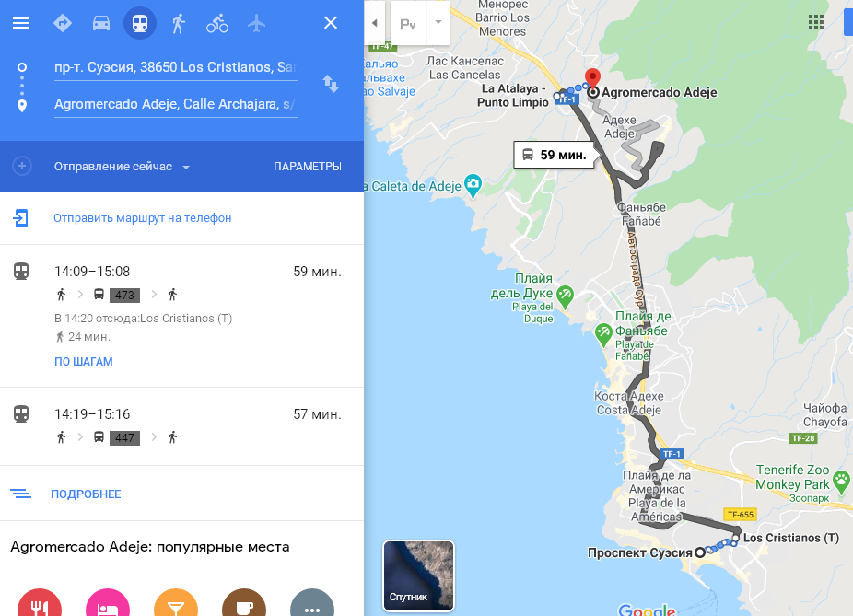853x616 pixels.
Task: Open the hamburger main menu
Action: 21,23
